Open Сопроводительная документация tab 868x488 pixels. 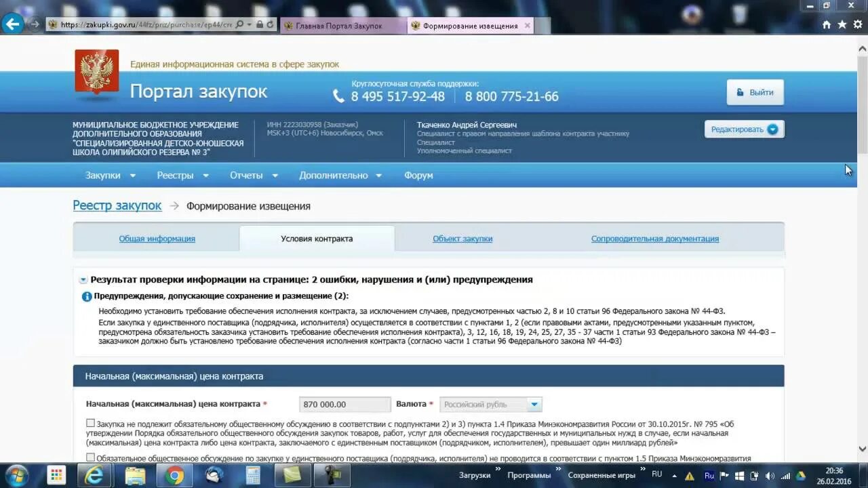coord(655,239)
